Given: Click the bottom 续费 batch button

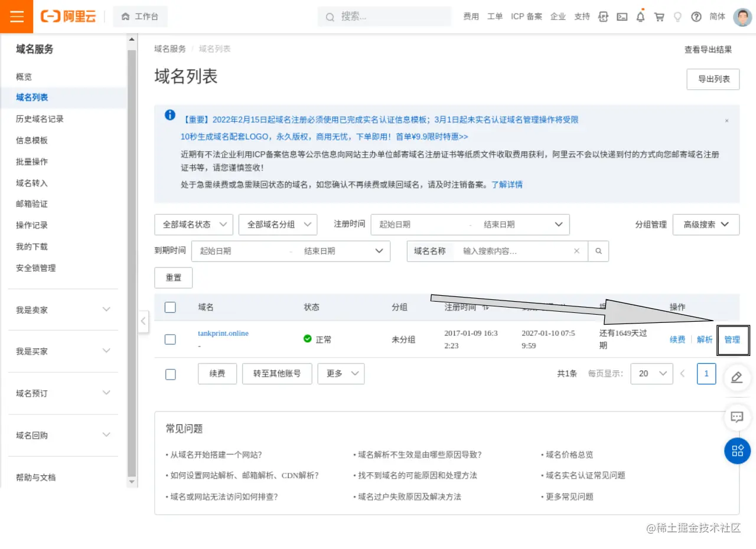Looking at the screenshot, I should click(217, 374).
